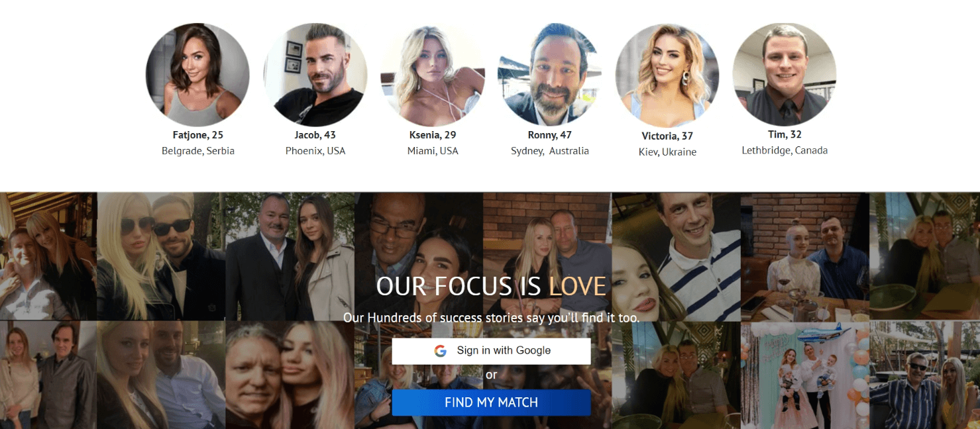Click the FIND MY MATCH button
The image size is (980, 429).
pyautogui.click(x=491, y=403)
